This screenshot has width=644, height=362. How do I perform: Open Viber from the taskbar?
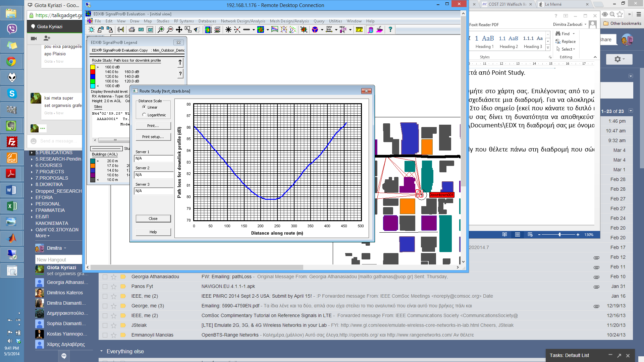(x=12, y=29)
